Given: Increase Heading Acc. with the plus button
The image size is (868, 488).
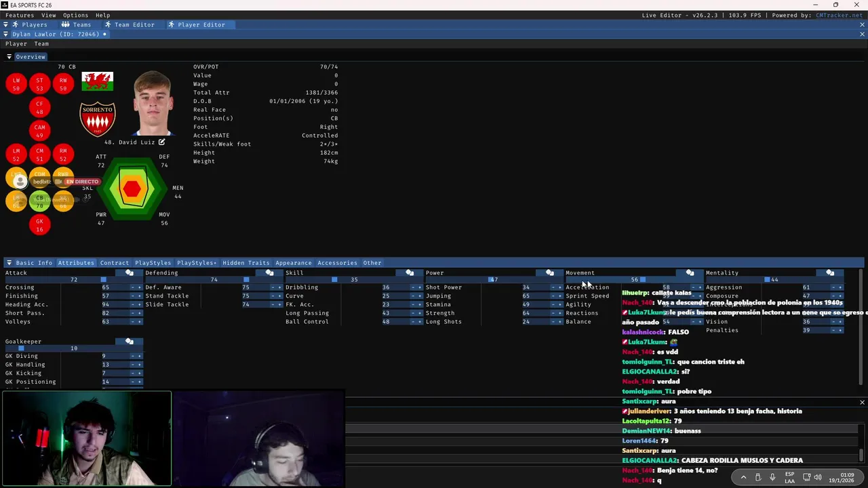Looking at the screenshot, I should 139,305.
